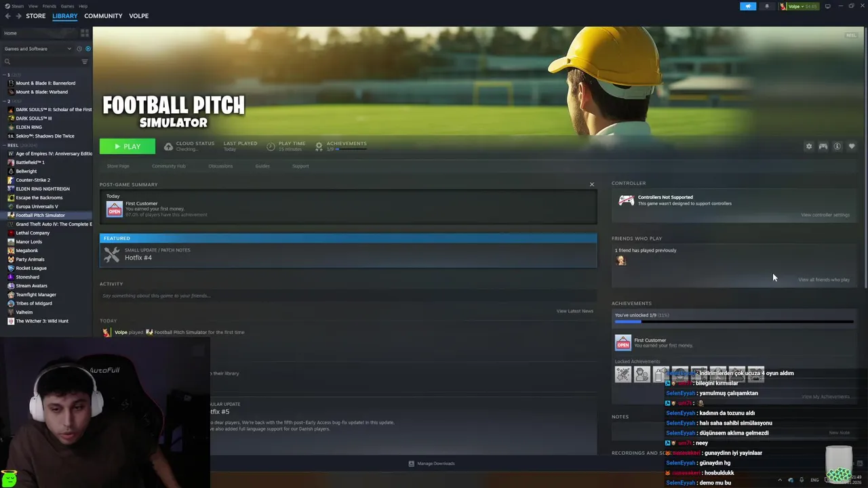This screenshot has height=488, width=868.
Task: Open the Support link
Action: pyautogui.click(x=300, y=166)
